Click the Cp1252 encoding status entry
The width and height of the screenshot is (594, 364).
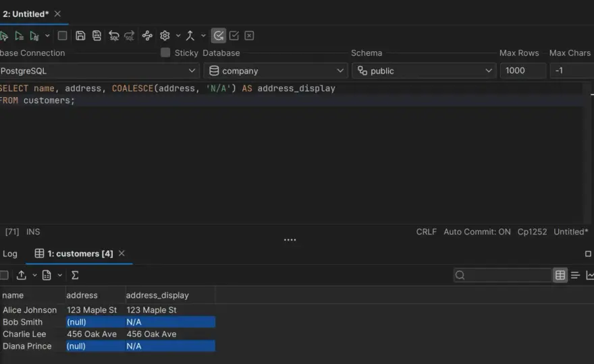pos(532,232)
